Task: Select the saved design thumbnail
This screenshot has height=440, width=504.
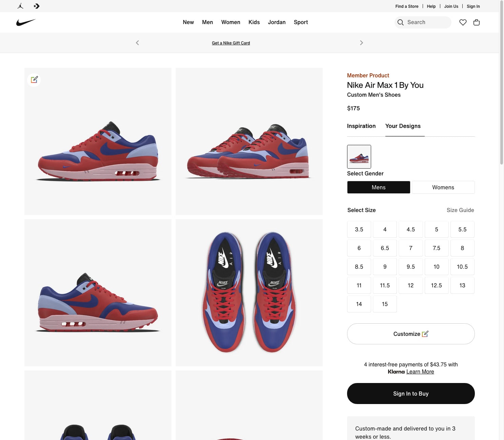Action: pyautogui.click(x=359, y=157)
